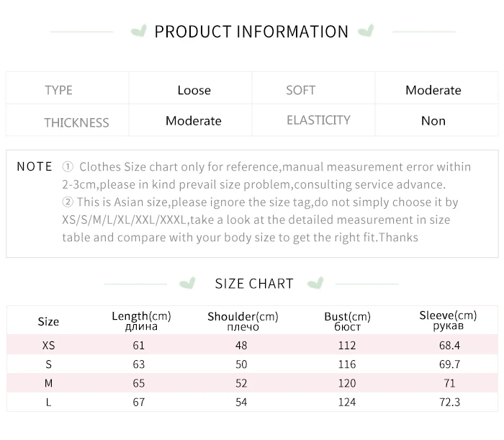The width and height of the screenshot is (504, 440).
Task: Select the M size row label
Action: (x=48, y=383)
